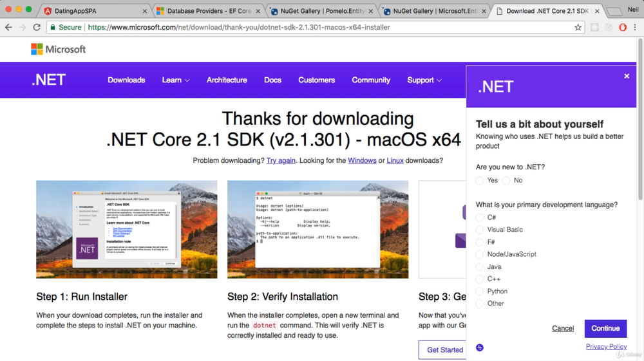Open Customers in .NET navbar

(x=317, y=80)
